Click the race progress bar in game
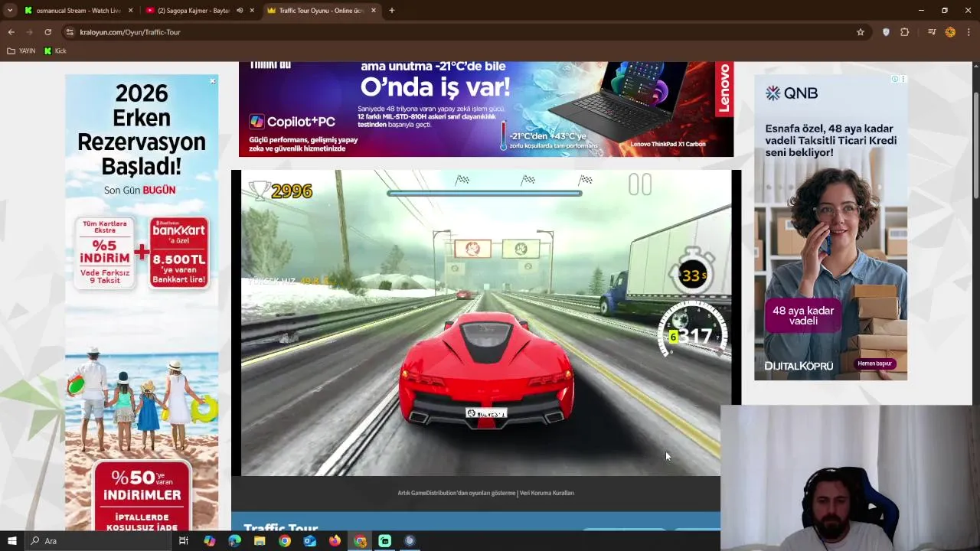 coord(484,194)
